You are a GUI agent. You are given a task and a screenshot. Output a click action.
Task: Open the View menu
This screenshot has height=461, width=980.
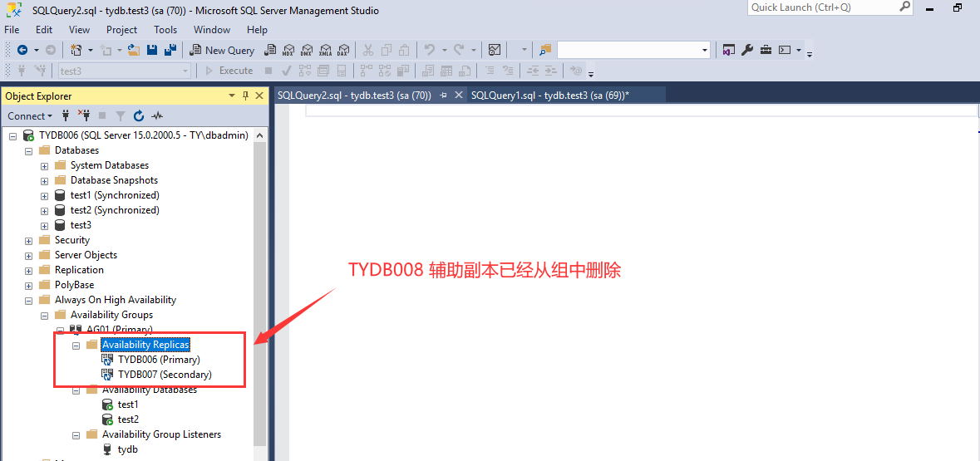point(79,29)
